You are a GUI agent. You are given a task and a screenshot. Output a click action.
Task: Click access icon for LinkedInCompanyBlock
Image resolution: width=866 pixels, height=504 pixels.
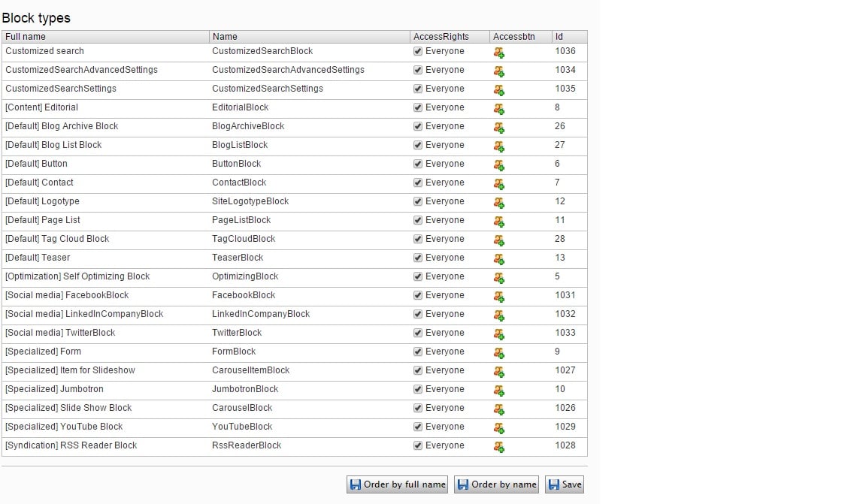498,315
